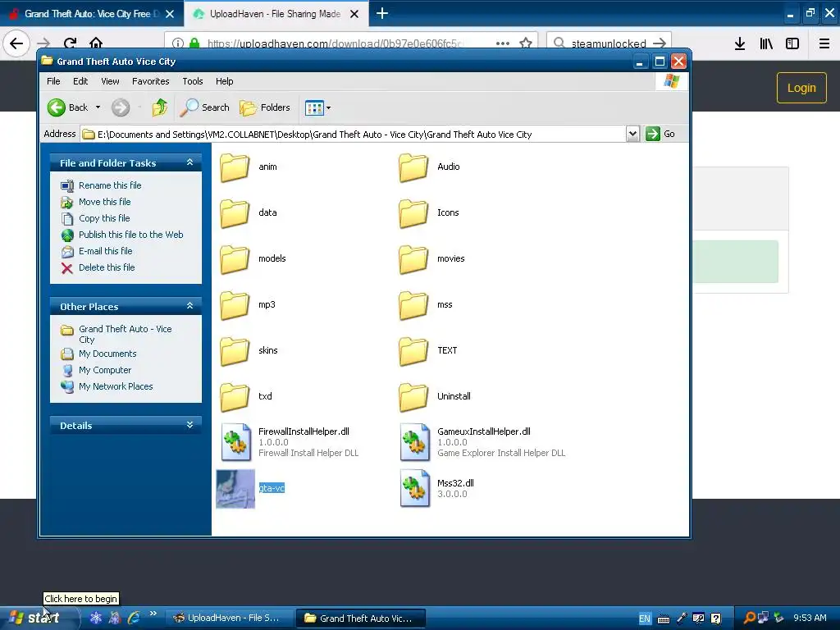Open browser downloads icon
This screenshot has width=840, height=630.
(739, 43)
